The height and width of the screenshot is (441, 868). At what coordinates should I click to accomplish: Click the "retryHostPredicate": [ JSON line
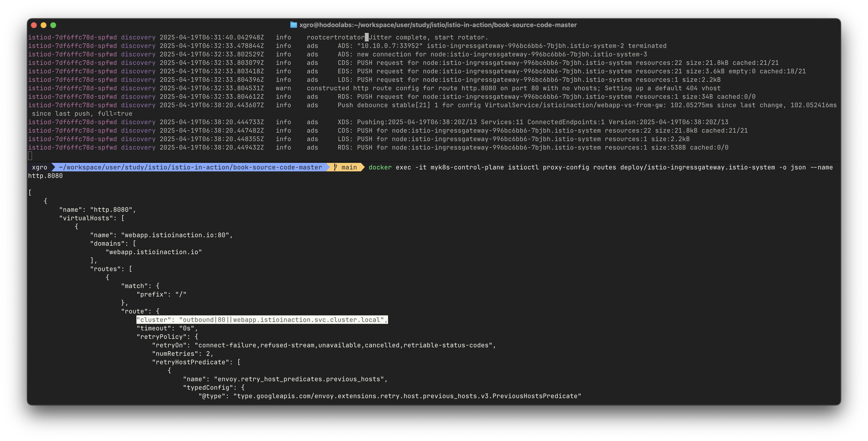click(x=196, y=362)
